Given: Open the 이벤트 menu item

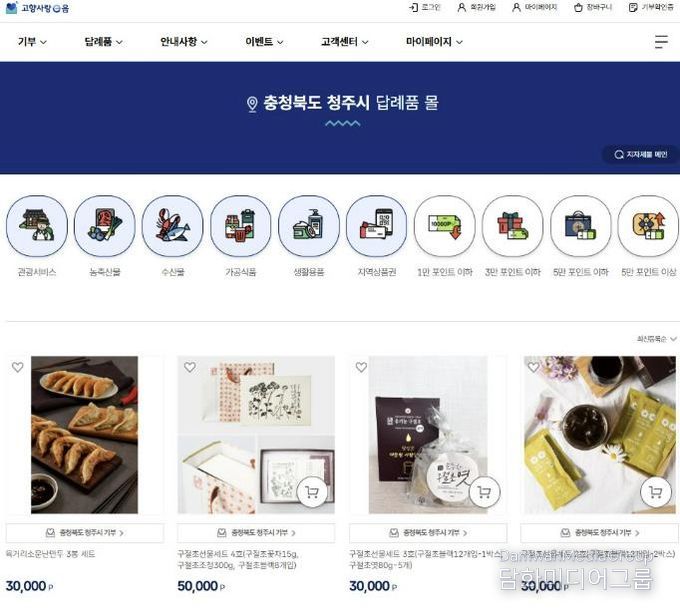Looking at the screenshot, I should click(x=264, y=42).
